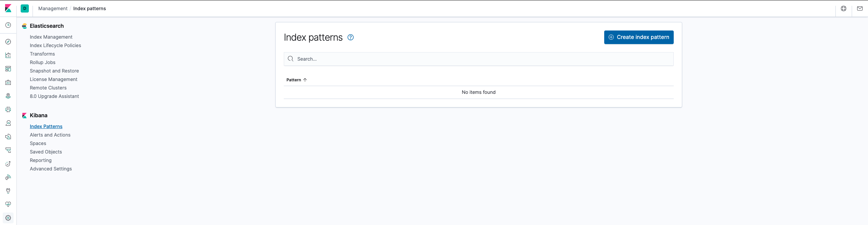Open Transforms in Elasticsearch section
This screenshot has width=868, height=225.
tap(42, 54)
